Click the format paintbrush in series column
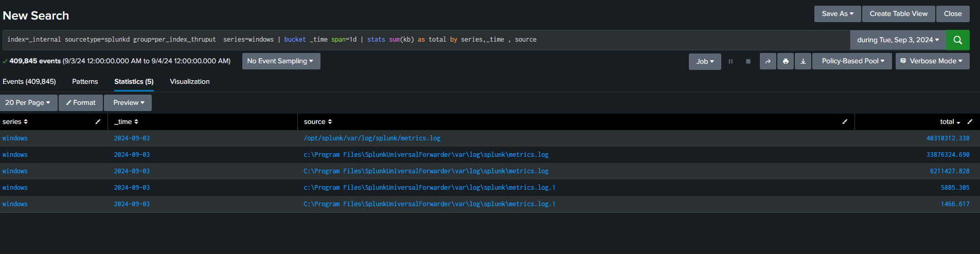Screen dimensions: 980x254 tap(98, 122)
